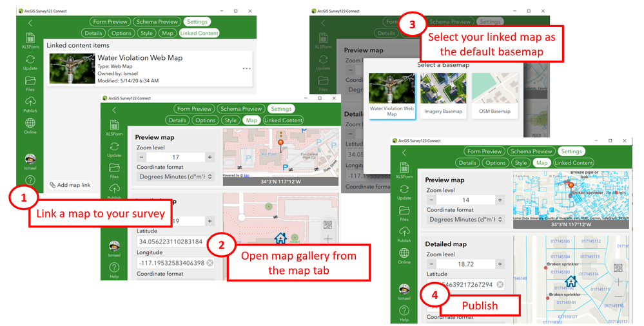Click Form Preview tab in the zoom 14 map window
Image resolution: width=644 pixels, height=326 pixels.
pos(484,151)
